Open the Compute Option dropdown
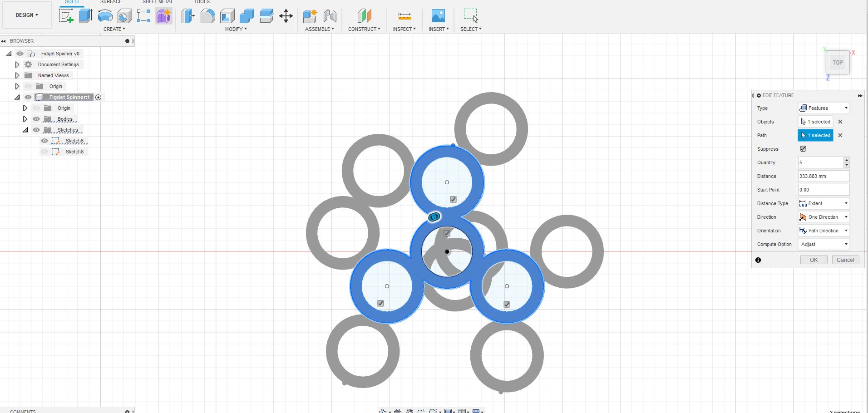Image resolution: width=868 pixels, height=413 pixels. coord(824,244)
